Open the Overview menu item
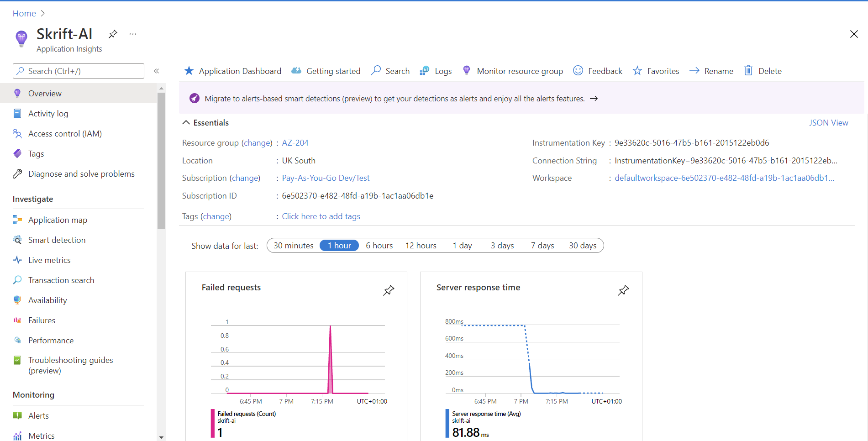 click(x=79, y=93)
